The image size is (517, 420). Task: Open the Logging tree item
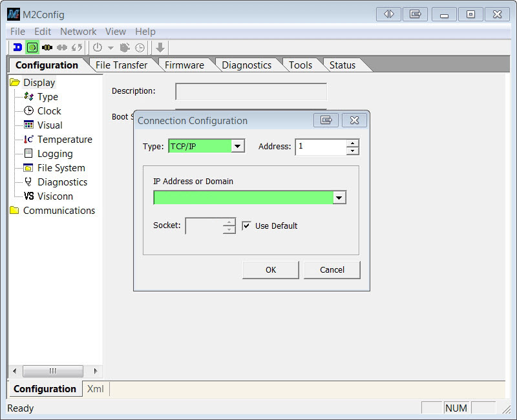55,154
